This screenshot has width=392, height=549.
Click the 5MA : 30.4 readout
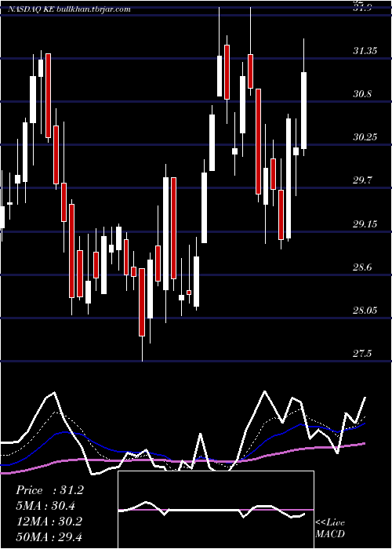tap(45, 506)
